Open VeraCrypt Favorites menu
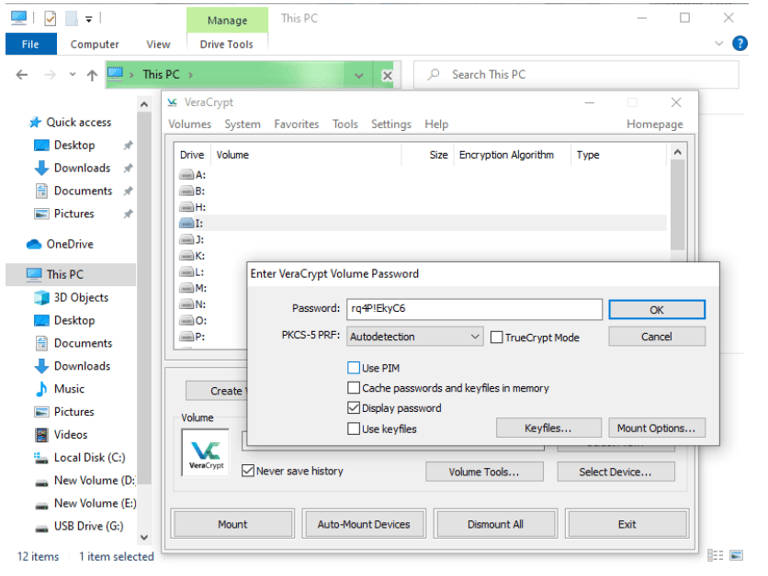768x576 pixels. click(x=296, y=124)
